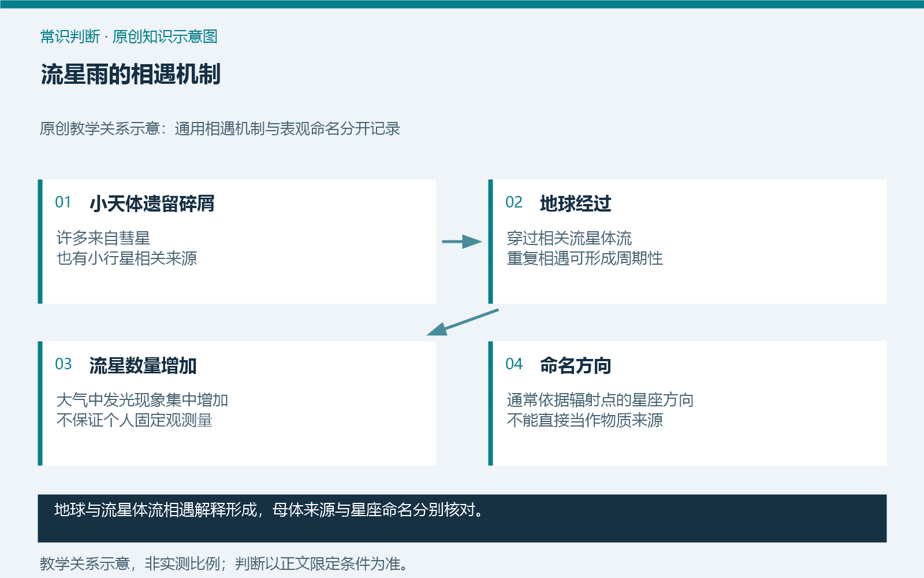Click the text 不保证个人固定观测量
This screenshot has height=578, width=924.
coord(135,420)
